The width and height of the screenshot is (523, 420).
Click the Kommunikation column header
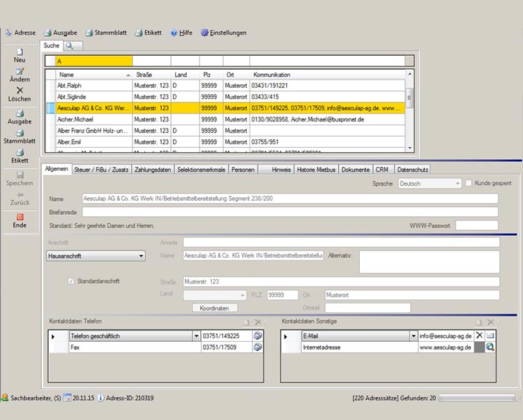click(x=328, y=75)
